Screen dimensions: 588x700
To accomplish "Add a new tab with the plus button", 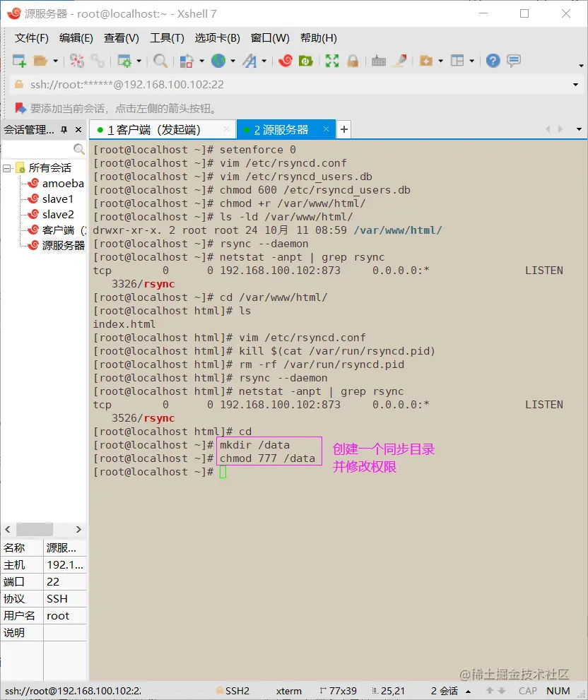I will (x=343, y=129).
